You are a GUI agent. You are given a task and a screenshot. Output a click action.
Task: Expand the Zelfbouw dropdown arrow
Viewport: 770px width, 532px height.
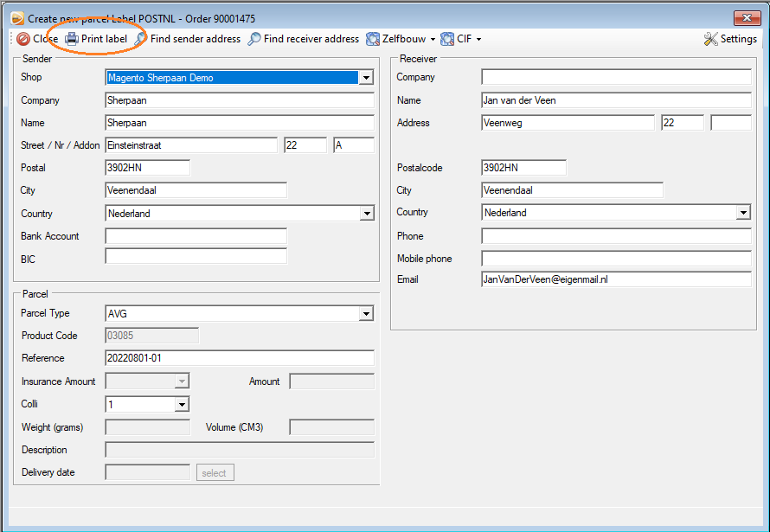[433, 39]
